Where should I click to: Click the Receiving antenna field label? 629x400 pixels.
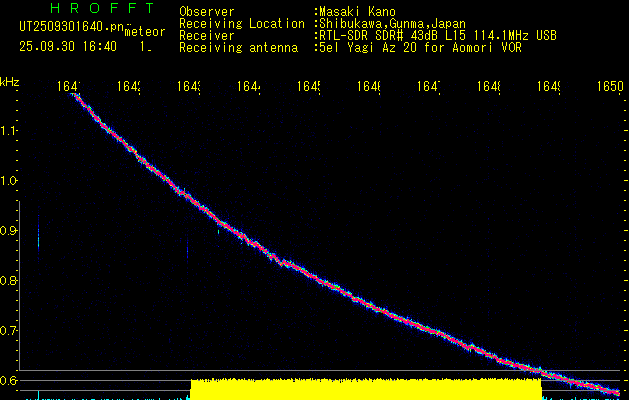238,47
